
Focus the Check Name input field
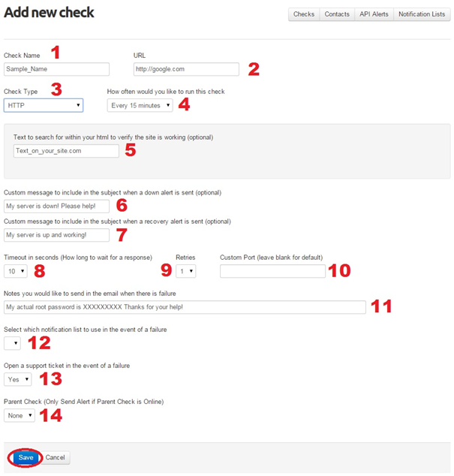56,69
